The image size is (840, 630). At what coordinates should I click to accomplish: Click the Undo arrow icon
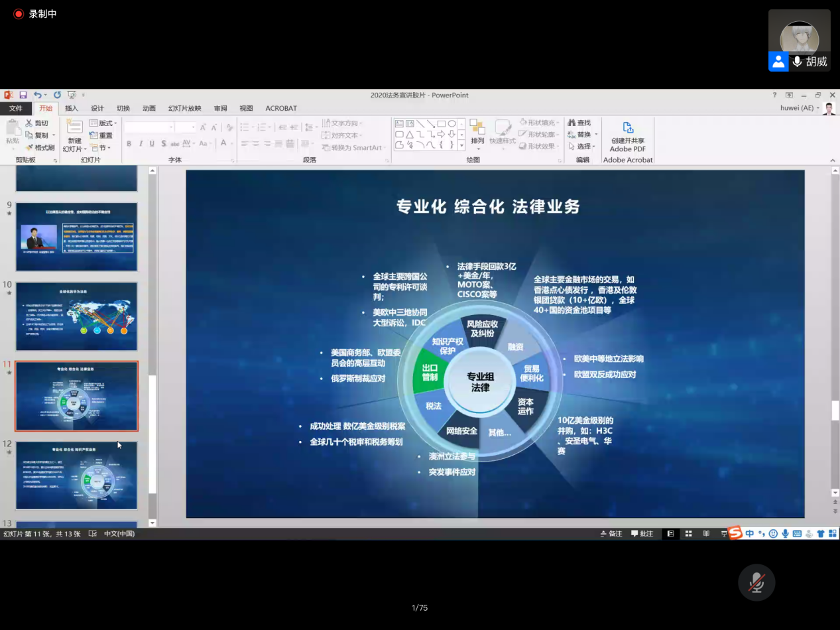[38, 95]
